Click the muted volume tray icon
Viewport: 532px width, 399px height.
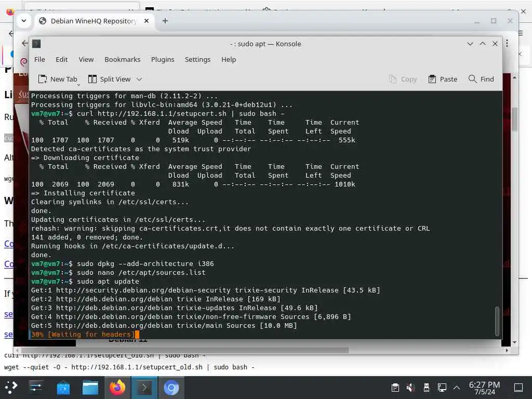click(410, 388)
